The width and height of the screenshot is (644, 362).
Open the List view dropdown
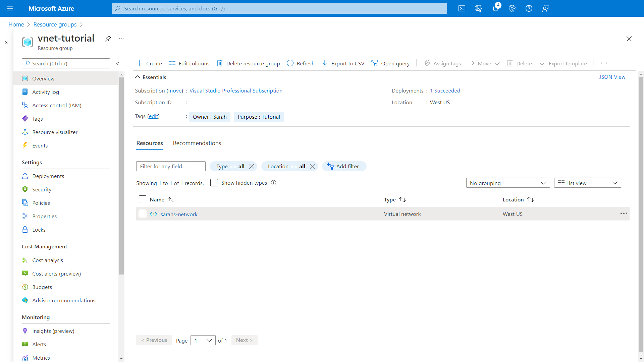[587, 183]
